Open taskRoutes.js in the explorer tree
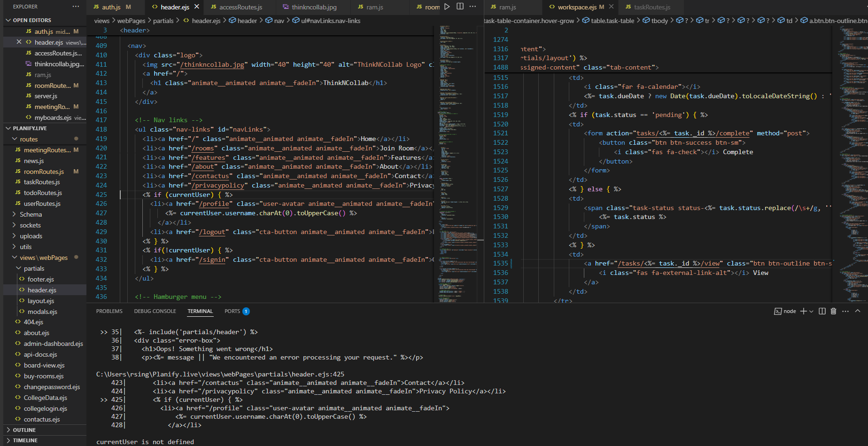This screenshot has height=446, width=868. click(x=45, y=182)
